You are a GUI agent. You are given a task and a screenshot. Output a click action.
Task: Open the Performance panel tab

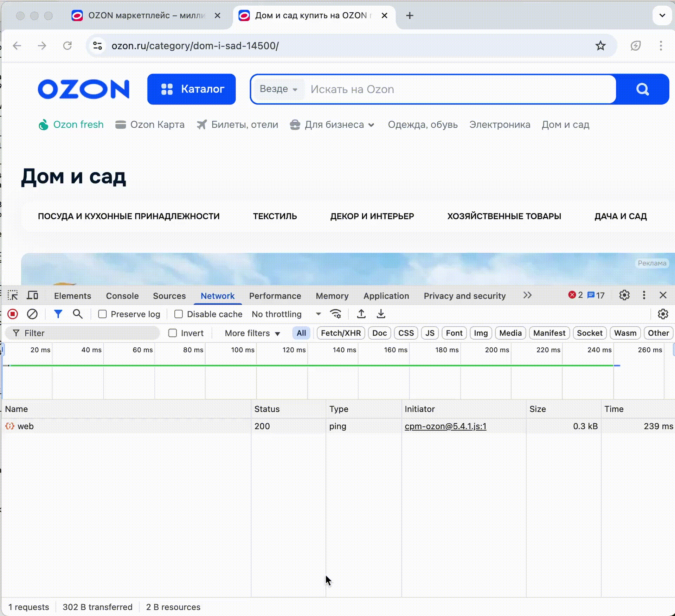pyautogui.click(x=275, y=296)
